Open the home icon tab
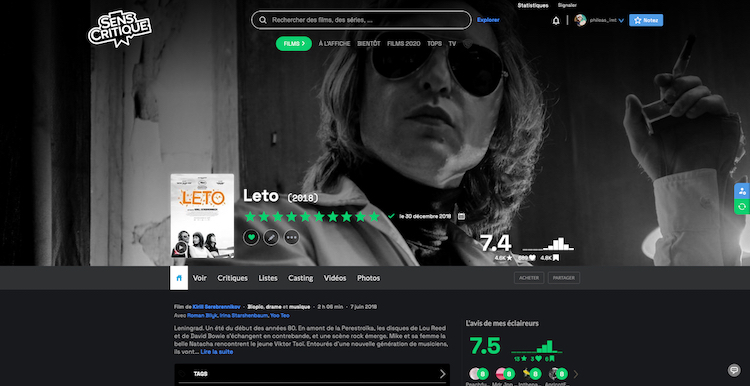 [179, 278]
